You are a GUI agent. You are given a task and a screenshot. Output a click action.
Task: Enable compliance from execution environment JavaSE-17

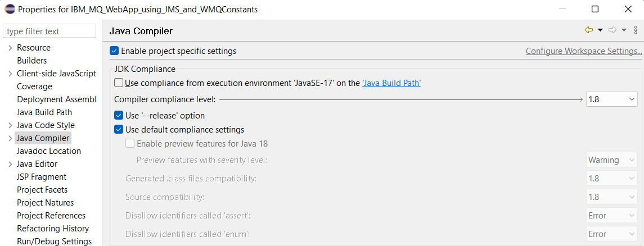(x=119, y=83)
